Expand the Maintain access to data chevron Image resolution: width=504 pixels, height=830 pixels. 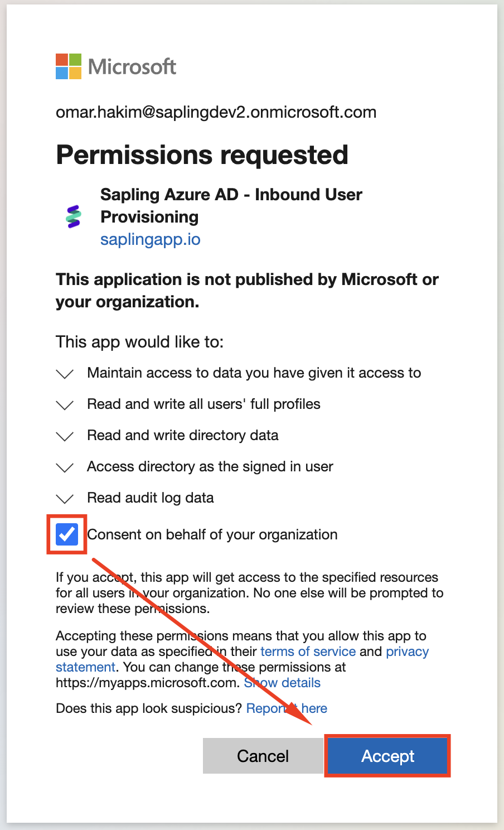(x=65, y=374)
